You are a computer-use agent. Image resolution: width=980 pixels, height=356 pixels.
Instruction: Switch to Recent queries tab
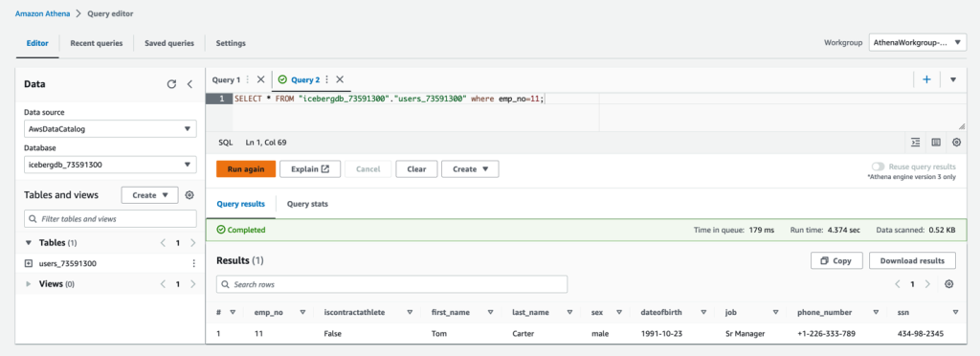(97, 43)
